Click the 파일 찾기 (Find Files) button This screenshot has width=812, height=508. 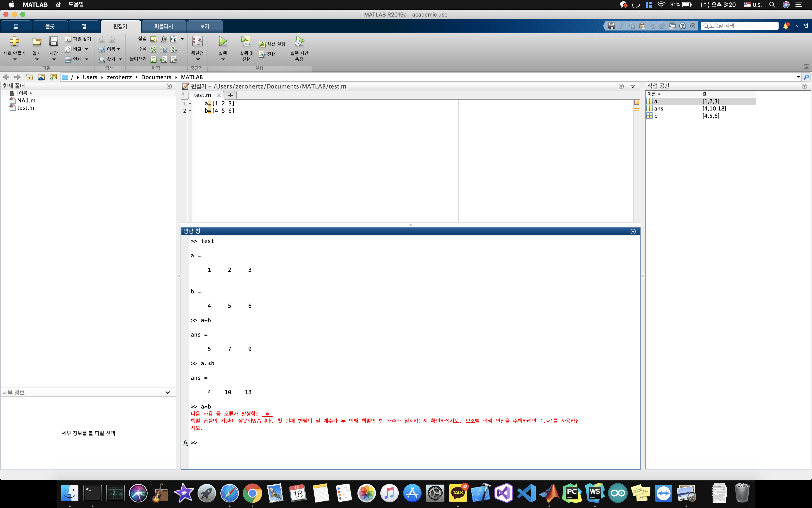[78, 39]
